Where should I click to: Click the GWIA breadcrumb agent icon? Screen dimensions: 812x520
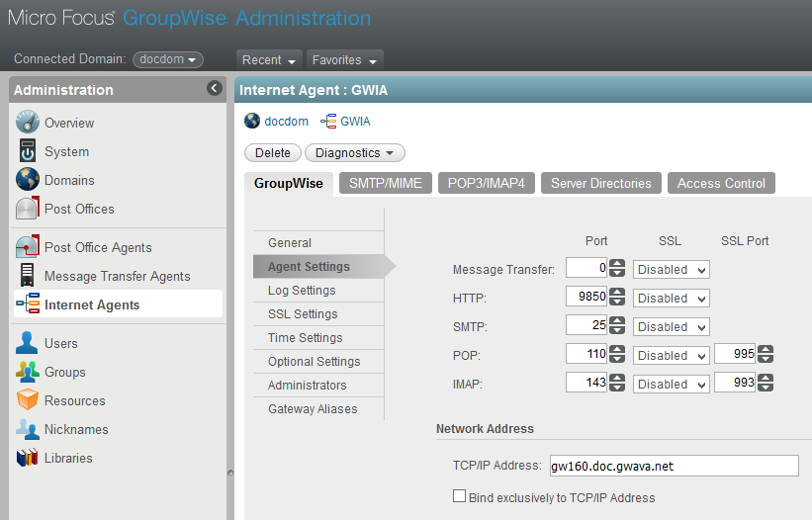[328, 121]
